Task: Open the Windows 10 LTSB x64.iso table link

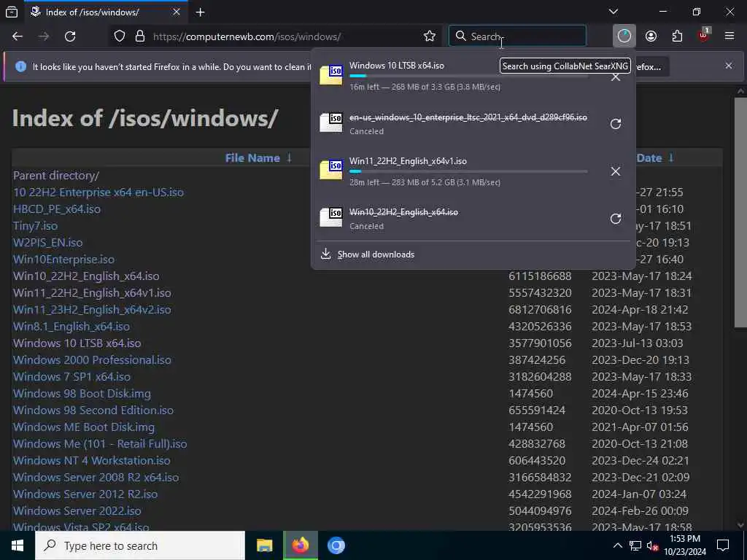Action: pyautogui.click(x=77, y=343)
